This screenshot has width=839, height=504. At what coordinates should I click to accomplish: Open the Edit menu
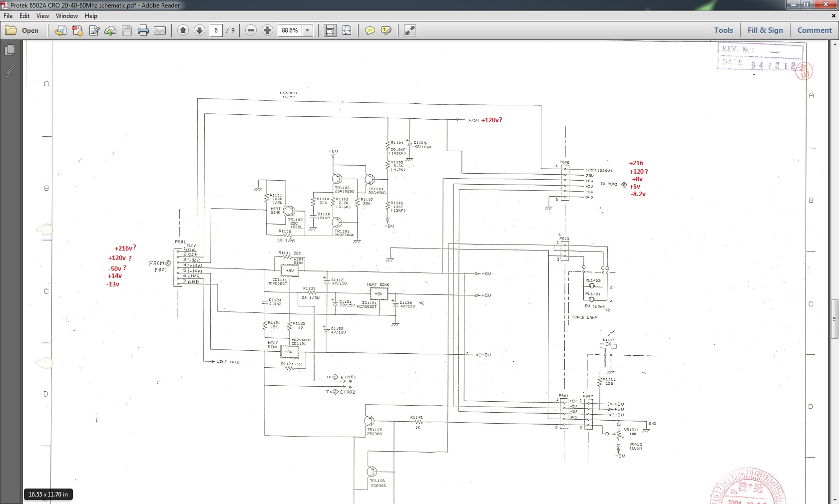24,16
